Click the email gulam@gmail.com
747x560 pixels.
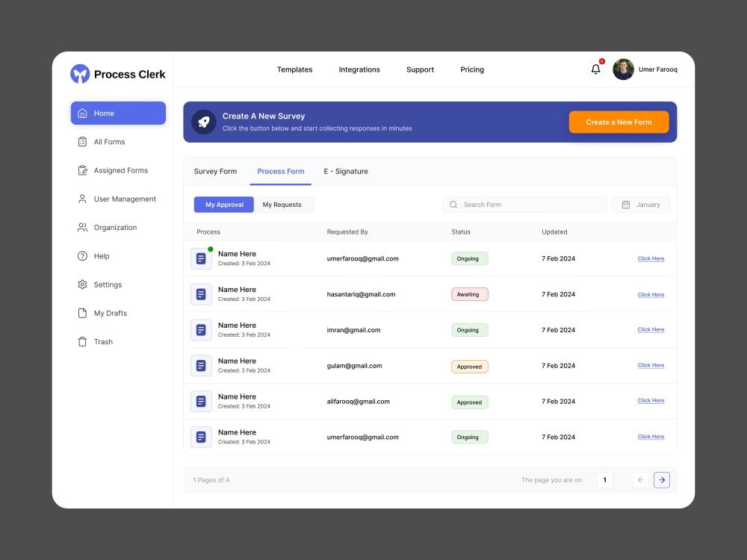pyautogui.click(x=354, y=366)
